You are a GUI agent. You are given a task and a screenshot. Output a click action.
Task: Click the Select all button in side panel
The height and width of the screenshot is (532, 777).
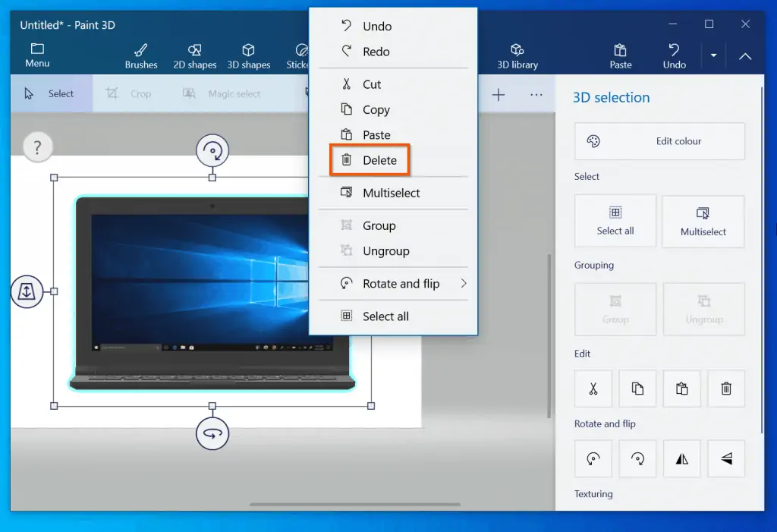(x=615, y=221)
